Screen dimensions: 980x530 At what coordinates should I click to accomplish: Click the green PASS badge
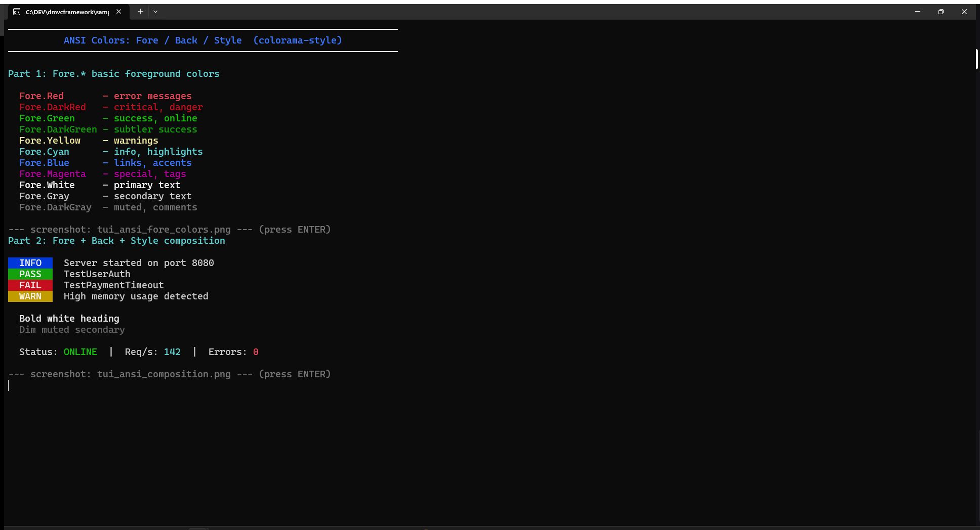pos(30,274)
